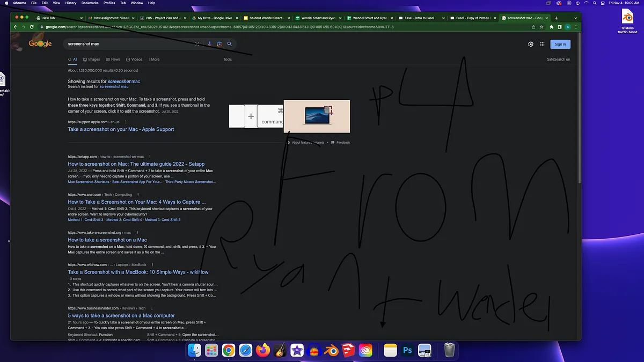The width and height of the screenshot is (644, 362).
Task: Open the More search filters dropdown
Action: 153,60
